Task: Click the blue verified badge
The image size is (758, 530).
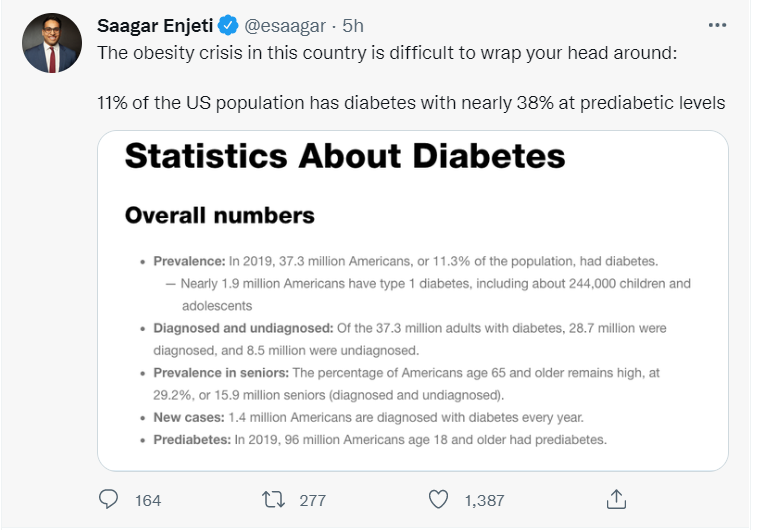Action: (x=228, y=25)
